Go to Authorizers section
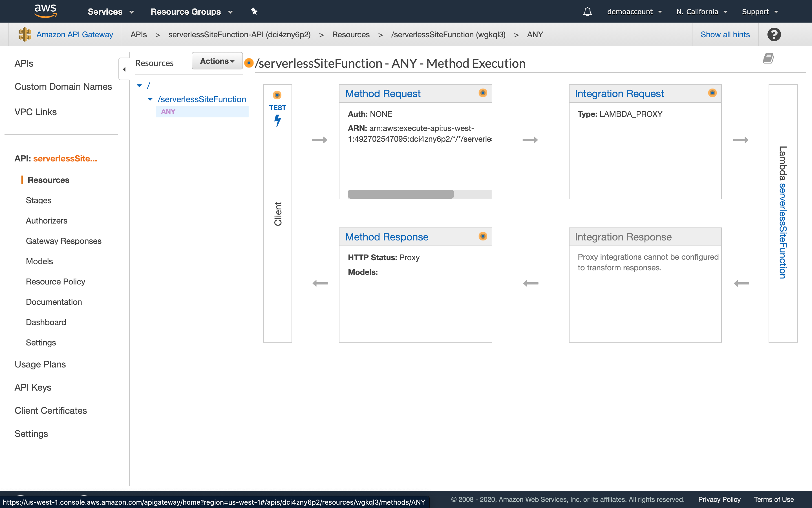812x508 pixels. click(x=47, y=221)
